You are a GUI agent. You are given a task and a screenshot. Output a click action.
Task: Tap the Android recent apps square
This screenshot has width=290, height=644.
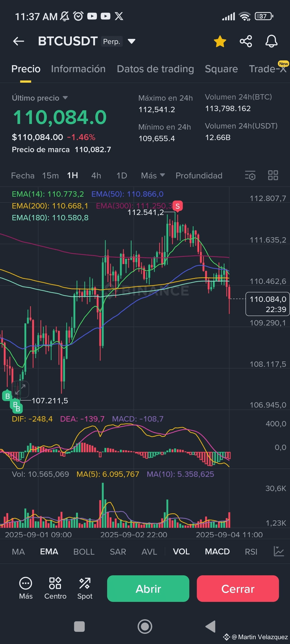coord(79,627)
